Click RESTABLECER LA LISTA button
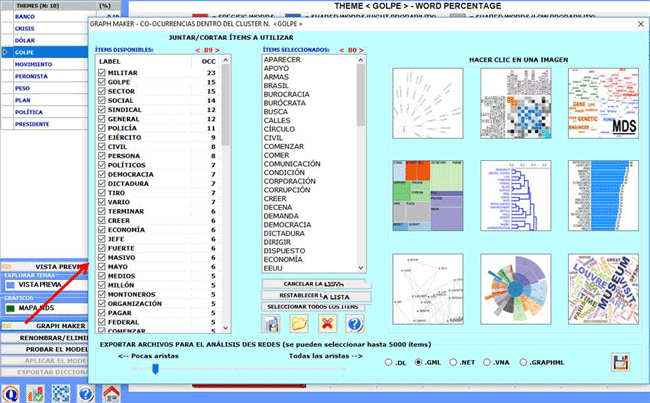 314,296
